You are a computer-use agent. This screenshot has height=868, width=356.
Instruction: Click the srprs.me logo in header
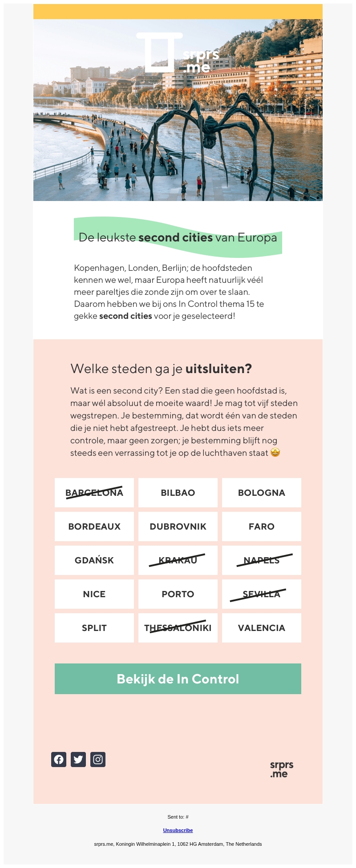(x=178, y=53)
